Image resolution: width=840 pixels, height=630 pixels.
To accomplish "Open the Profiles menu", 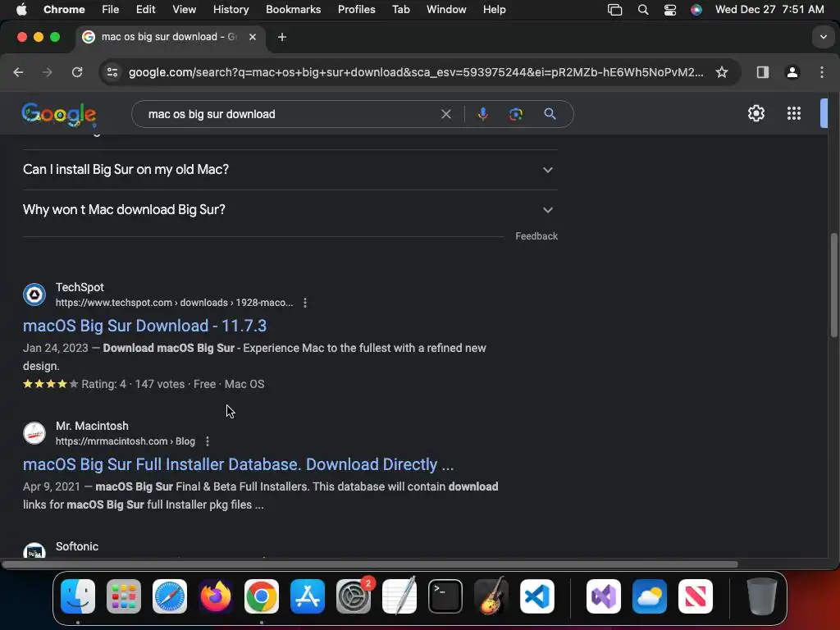I will click(x=356, y=10).
